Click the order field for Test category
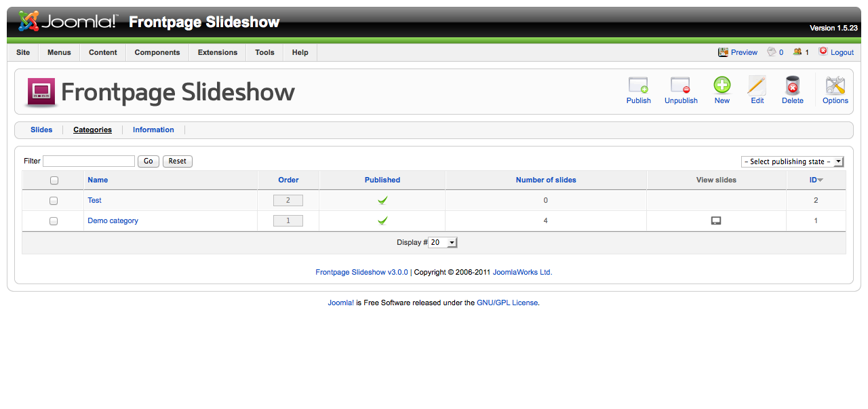The image size is (868, 409). (288, 200)
